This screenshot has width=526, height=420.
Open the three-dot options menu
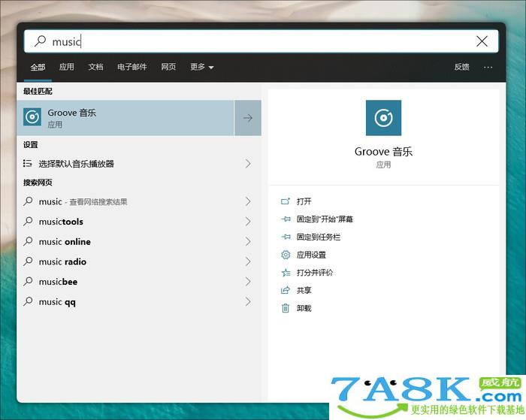pyautogui.click(x=488, y=68)
